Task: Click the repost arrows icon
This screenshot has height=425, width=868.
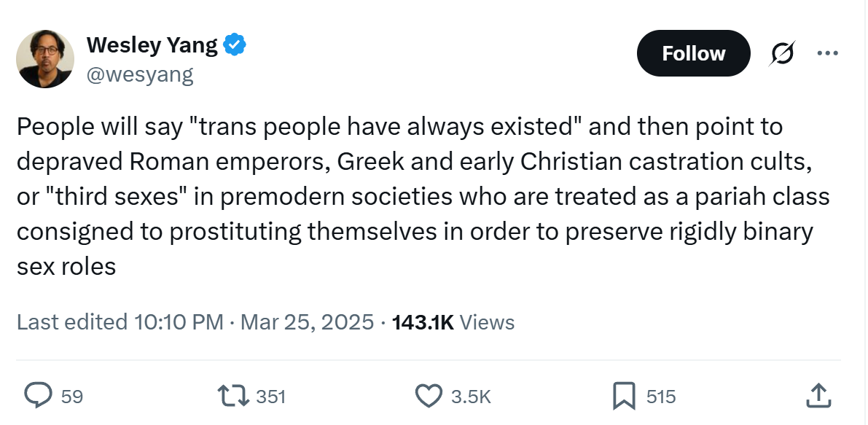Action: point(234,397)
